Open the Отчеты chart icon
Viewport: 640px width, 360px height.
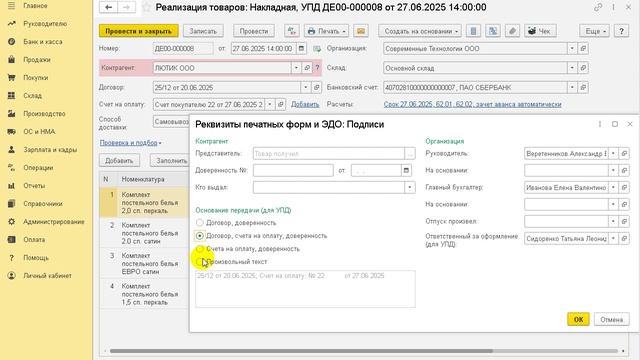(11, 186)
